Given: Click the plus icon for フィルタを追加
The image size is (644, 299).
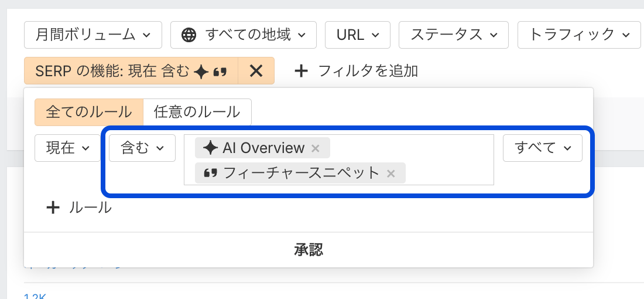Looking at the screenshot, I should tap(301, 71).
